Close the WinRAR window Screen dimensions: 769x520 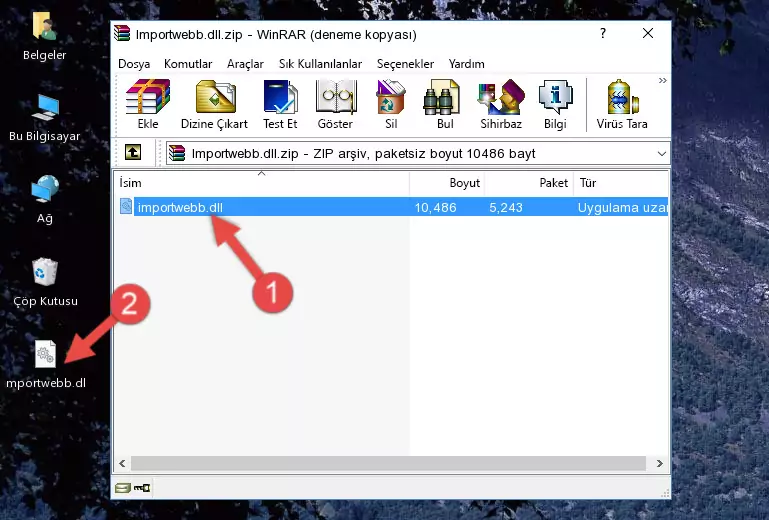point(648,33)
